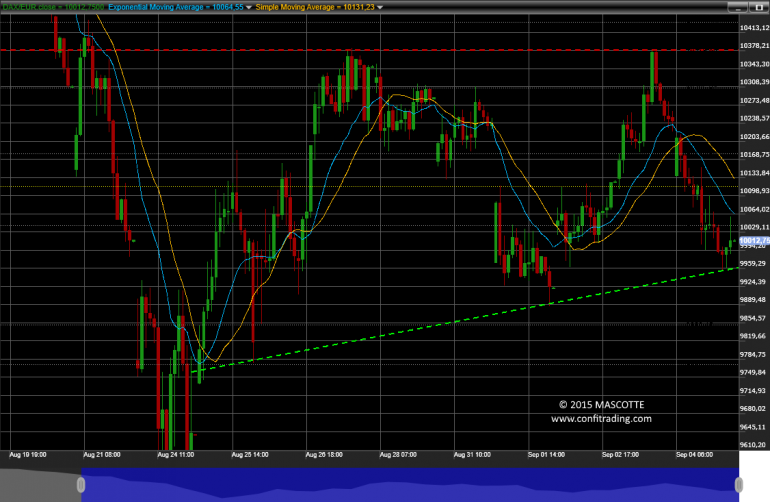This screenshot has height=502, width=770.
Task: Click the 10238,57 price axis label
Action: (x=754, y=118)
